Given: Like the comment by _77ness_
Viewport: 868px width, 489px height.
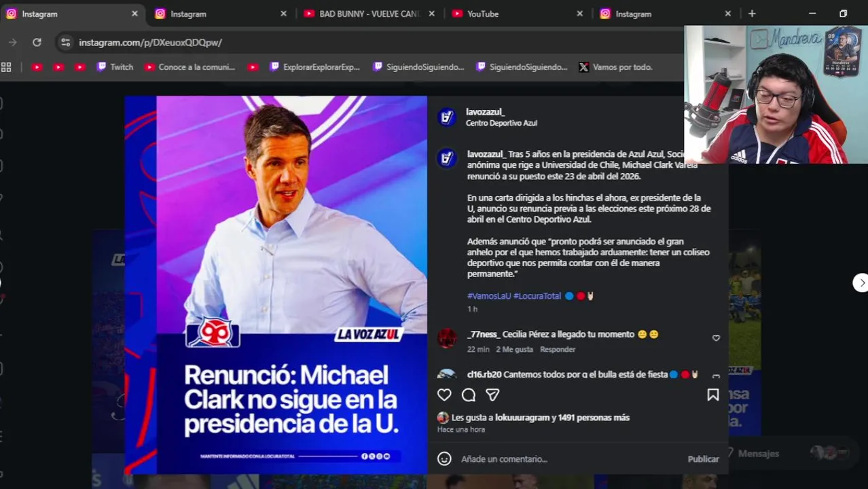Looking at the screenshot, I should (x=716, y=338).
